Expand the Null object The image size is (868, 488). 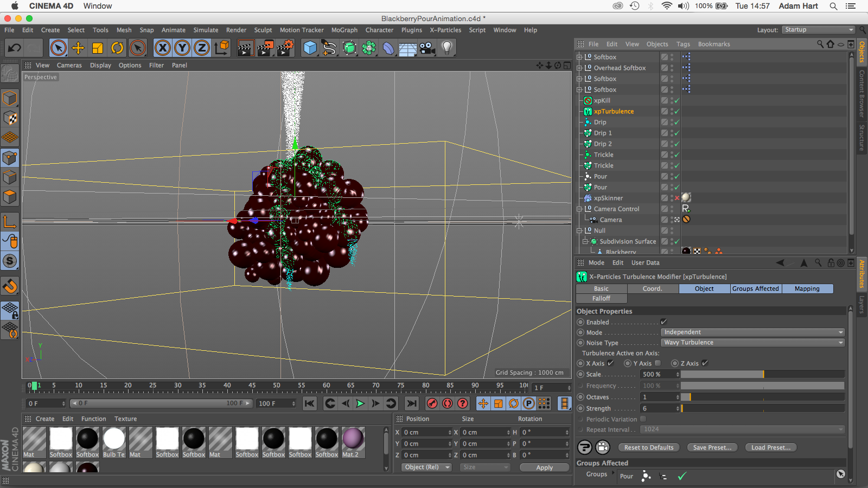tap(579, 230)
